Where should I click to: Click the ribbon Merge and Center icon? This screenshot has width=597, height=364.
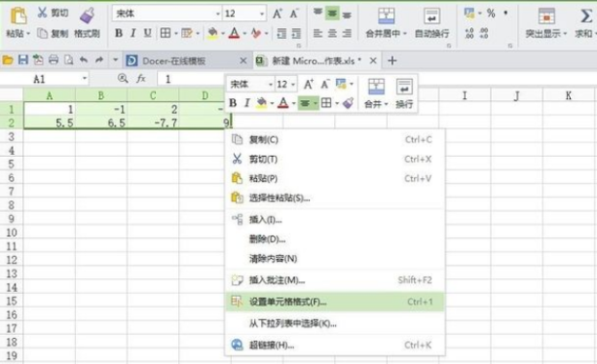[x=386, y=16]
